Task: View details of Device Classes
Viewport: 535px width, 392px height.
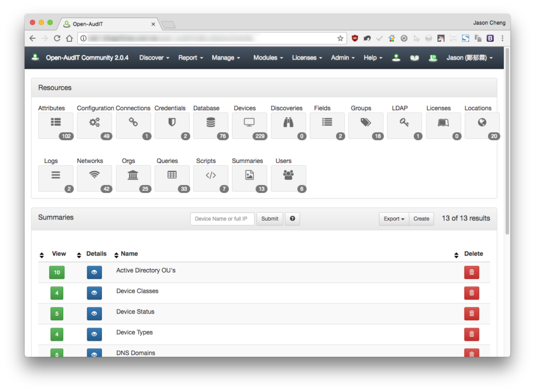Action: click(94, 293)
